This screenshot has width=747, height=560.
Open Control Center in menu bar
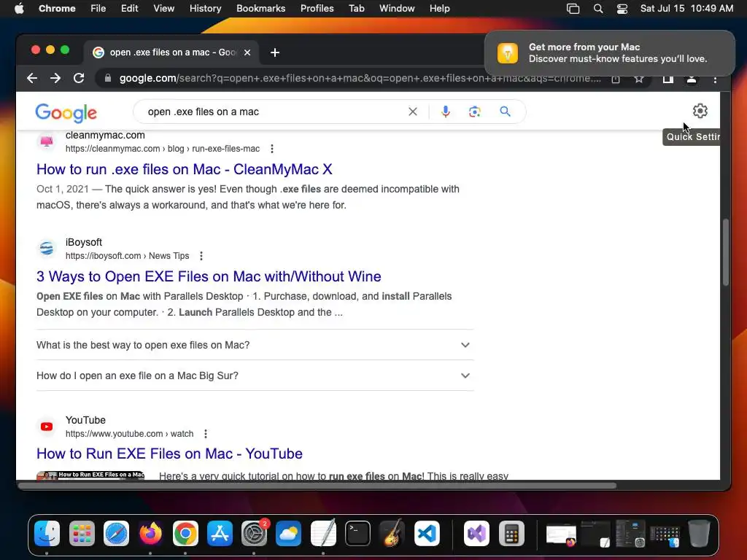pos(622,9)
